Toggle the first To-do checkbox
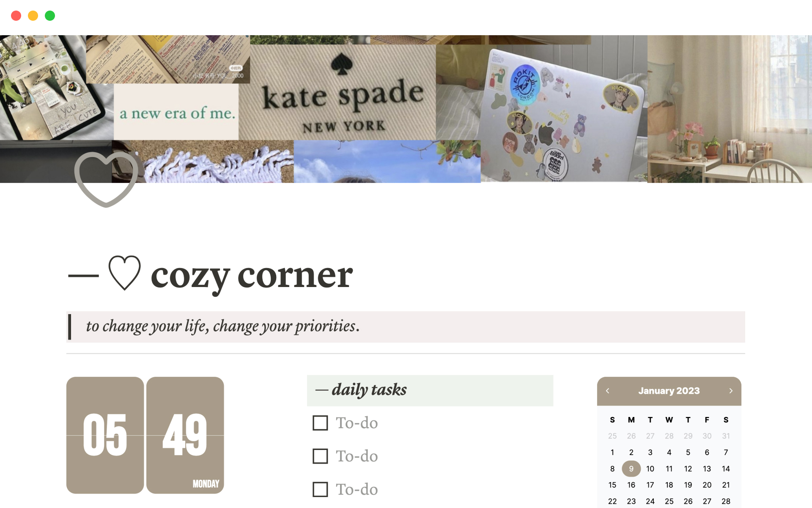 [319, 422]
